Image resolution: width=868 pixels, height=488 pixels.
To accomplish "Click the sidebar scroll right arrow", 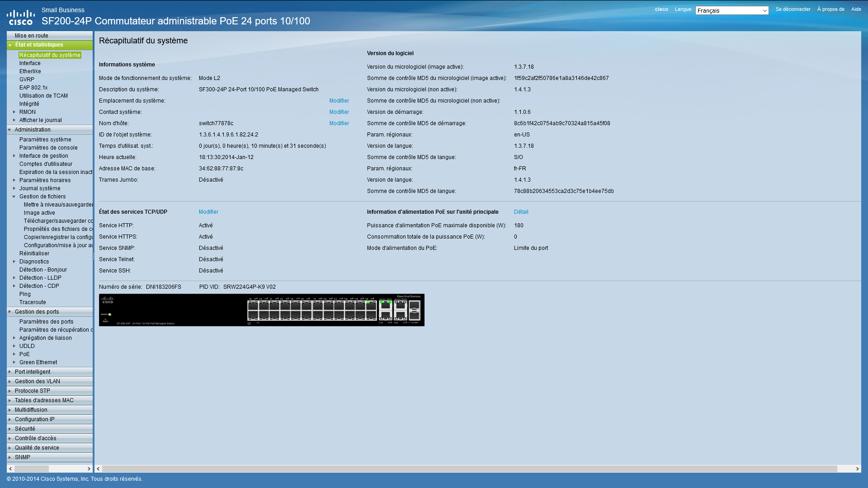I will (89, 469).
